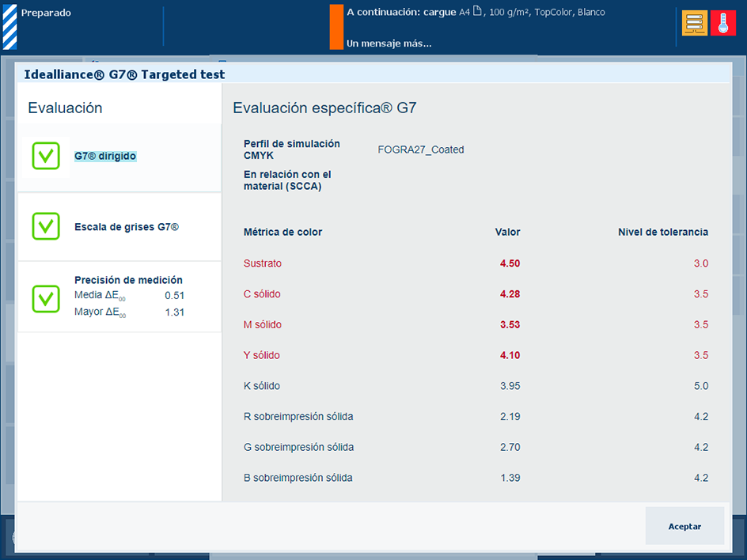The width and height of the screenshot is (747, 560).
Task: Click the value 2.19 for R overprint
Action: point(510,416)
